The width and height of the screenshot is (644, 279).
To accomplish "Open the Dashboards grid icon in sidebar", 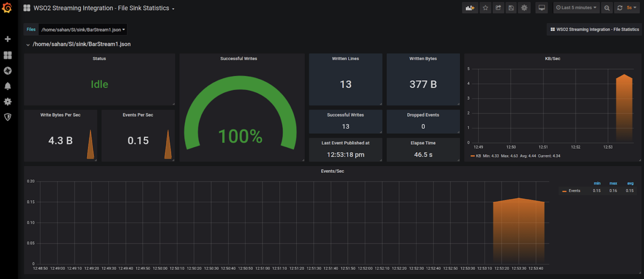I will pyautogui.click(x=8, y=55).
